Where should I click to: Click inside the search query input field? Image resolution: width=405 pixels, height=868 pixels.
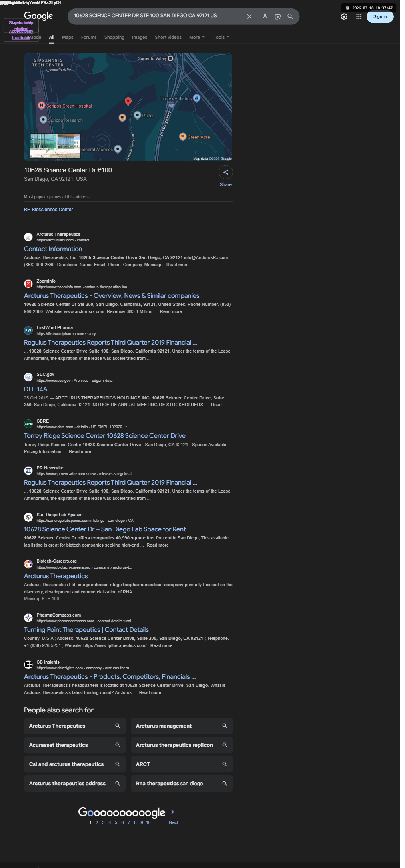point(157,16)
